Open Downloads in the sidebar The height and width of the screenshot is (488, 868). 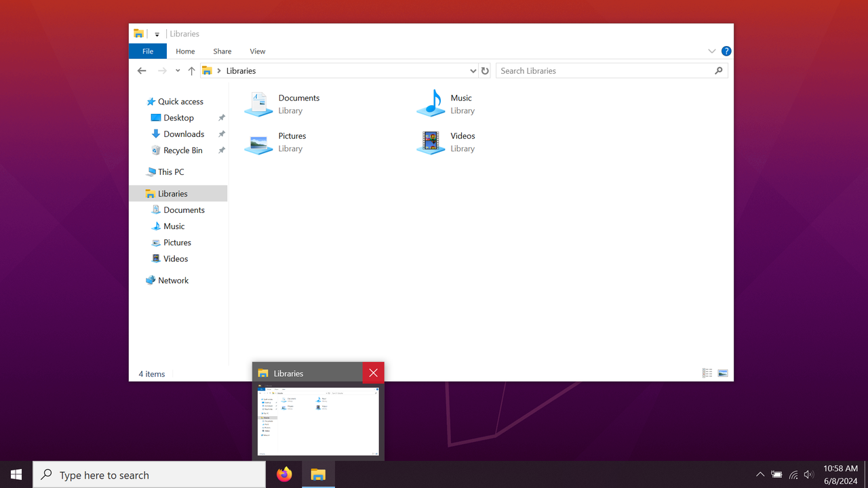pyautogui.click(x=184, y=134)
